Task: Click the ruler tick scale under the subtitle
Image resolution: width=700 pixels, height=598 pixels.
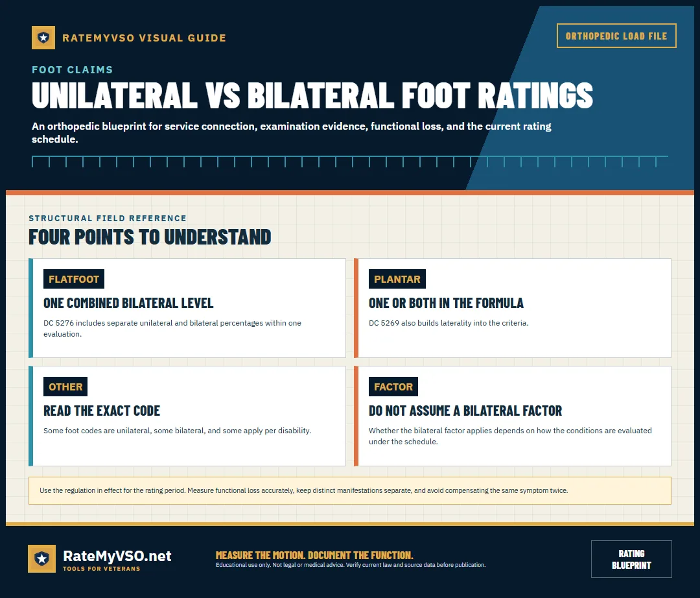Action: (x=349, y=161)
